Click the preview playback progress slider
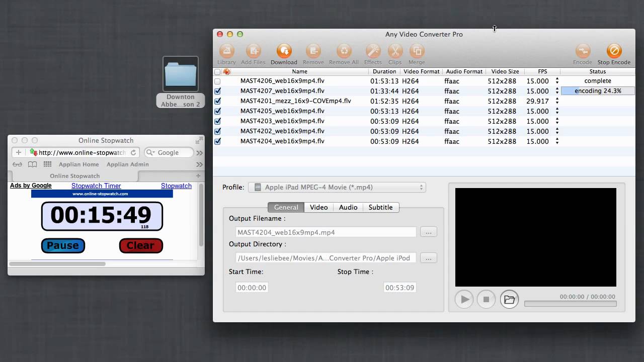 click(570, 304)
